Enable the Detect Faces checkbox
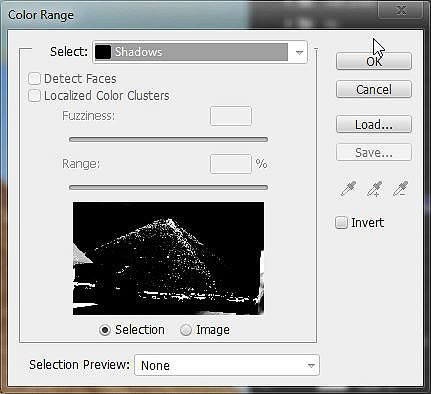Image resolution: width=431 pixels, height=394 pixels. 34,79
